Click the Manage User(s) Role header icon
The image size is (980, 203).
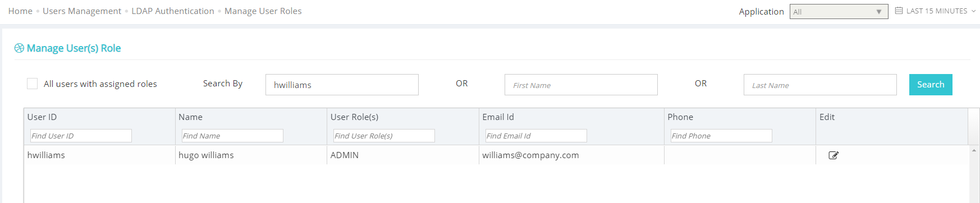pyautogui.click(x=19, y=48)
